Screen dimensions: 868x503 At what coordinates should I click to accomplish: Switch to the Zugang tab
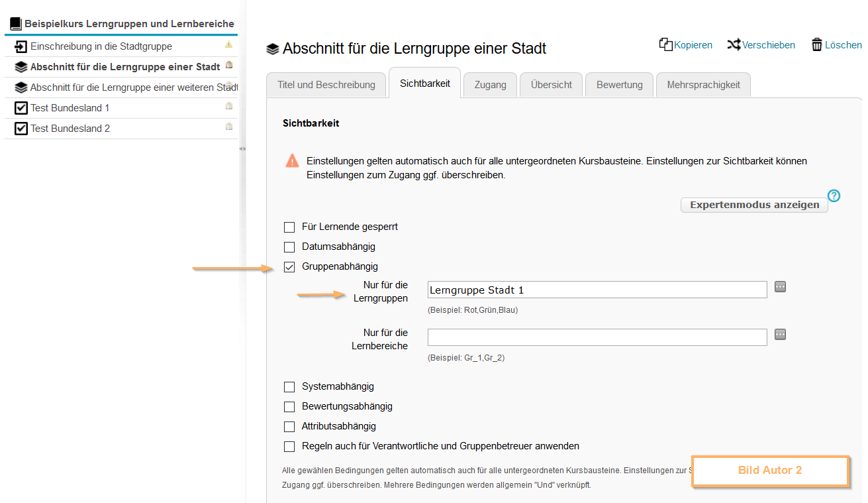490,84
